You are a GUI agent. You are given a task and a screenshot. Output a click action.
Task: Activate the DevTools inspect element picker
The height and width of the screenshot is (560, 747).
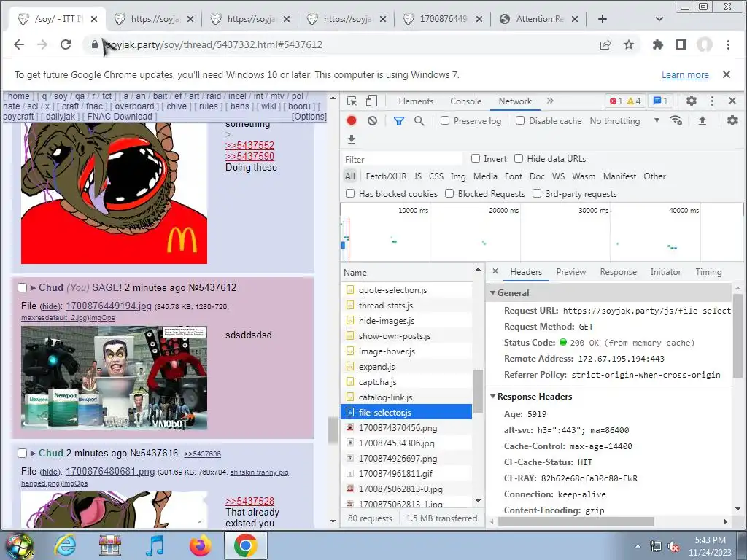click(352, 101)
